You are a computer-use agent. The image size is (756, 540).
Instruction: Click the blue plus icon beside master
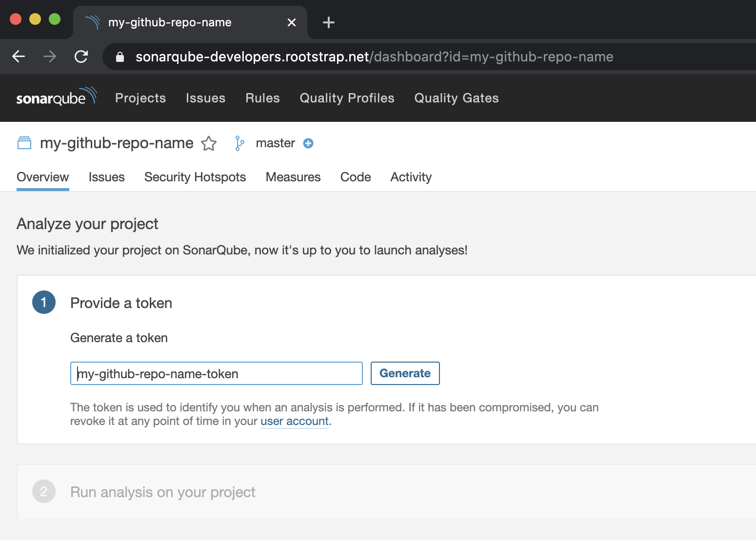pos(308,143)
